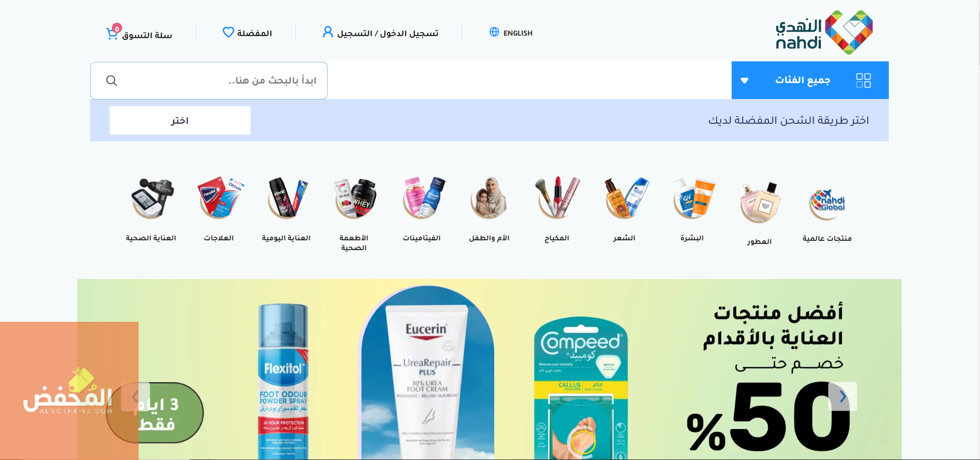
Task: Click the globe language icon
Action: pyautogui.click(x=494, y=32)
